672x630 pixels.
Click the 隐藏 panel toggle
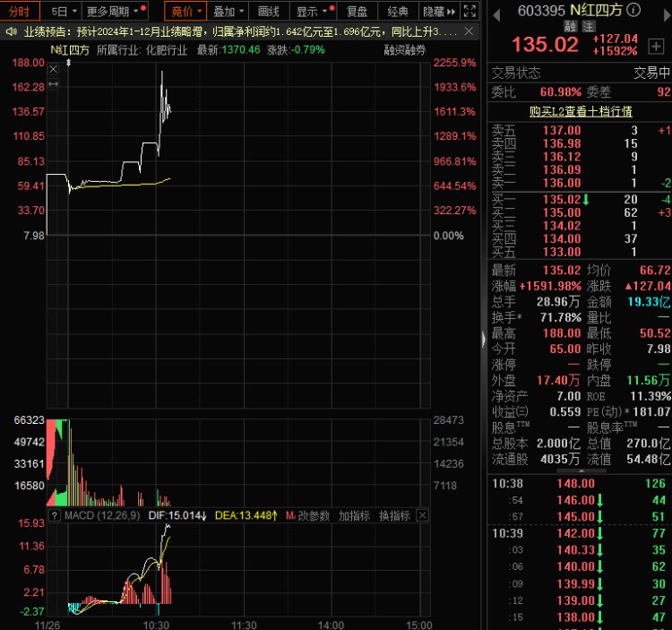point(438,11)
